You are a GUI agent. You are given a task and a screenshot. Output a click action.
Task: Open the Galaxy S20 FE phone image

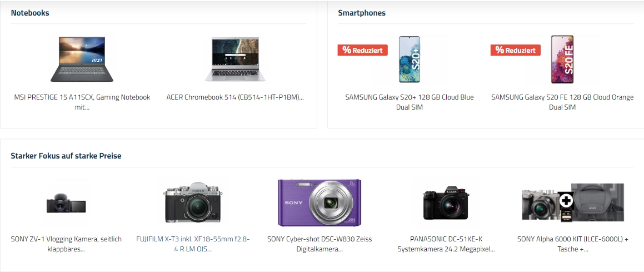562,59
